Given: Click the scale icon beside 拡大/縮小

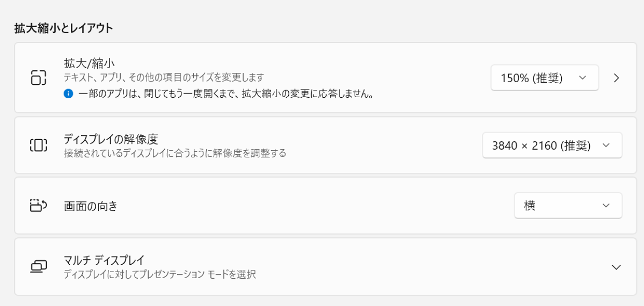Looking at the screenshot, I should point(39,77).
